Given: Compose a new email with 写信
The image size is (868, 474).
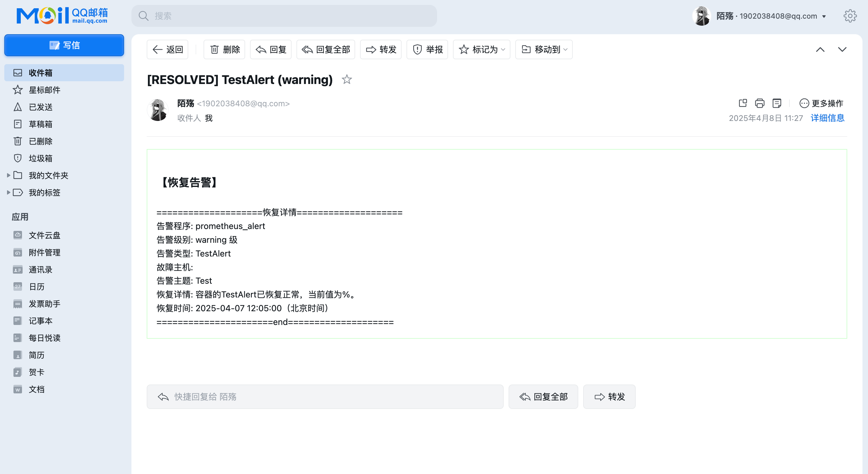Looking at the screenshot, I should 64,45.
